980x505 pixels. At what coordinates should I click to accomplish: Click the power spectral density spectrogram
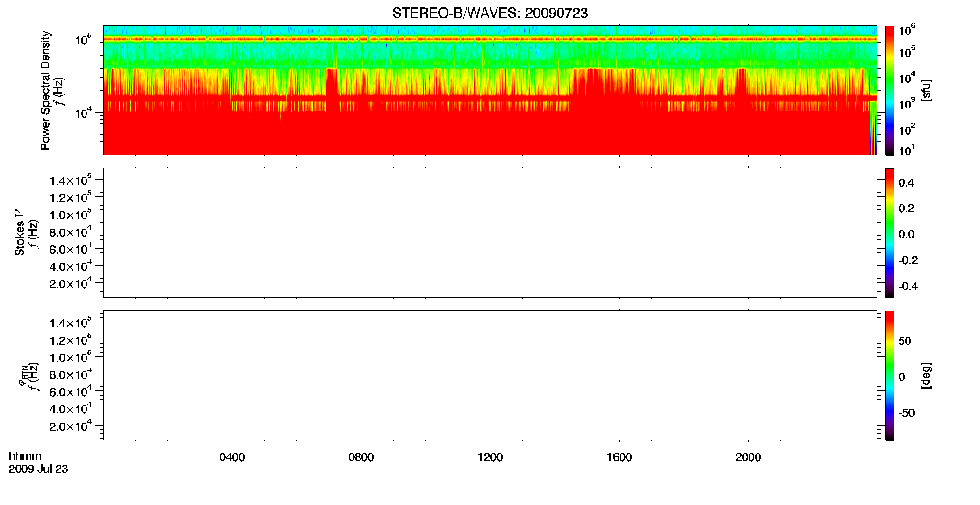(490, 90)
